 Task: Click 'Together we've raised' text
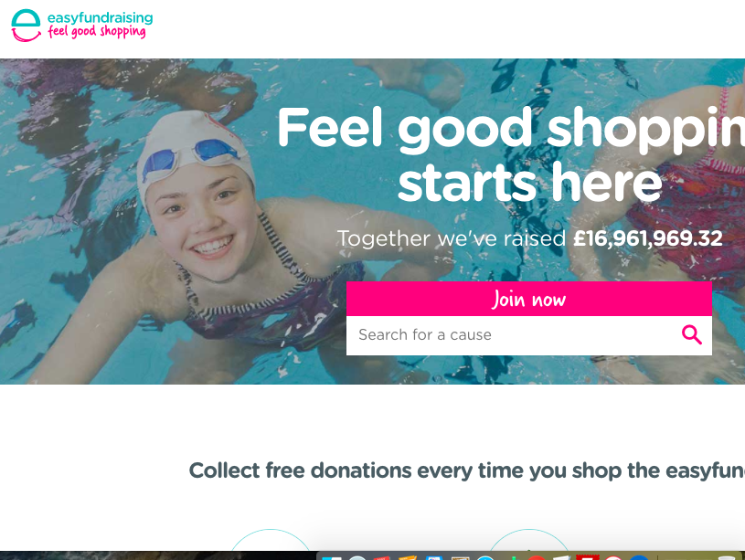click(452, 238)
